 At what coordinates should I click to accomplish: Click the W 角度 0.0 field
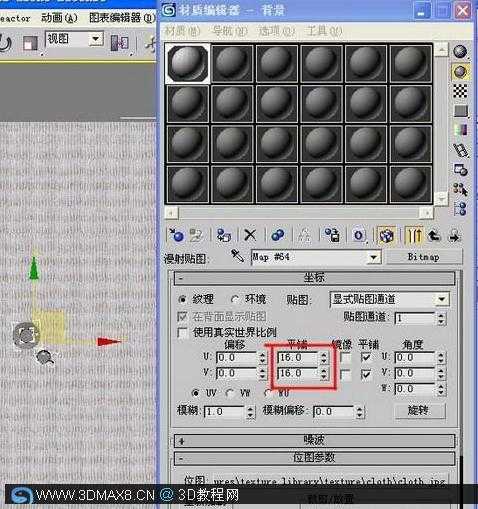(x=415, y=389)
